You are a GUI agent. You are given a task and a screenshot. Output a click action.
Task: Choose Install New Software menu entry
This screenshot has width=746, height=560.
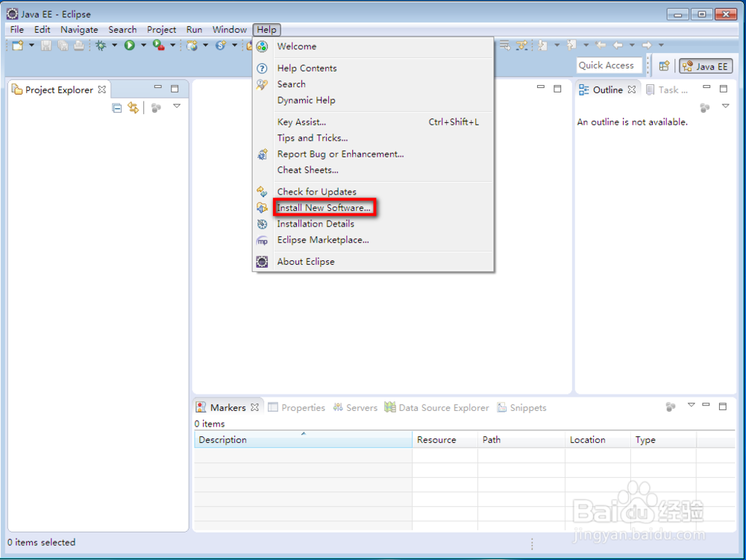coord(373,208)
